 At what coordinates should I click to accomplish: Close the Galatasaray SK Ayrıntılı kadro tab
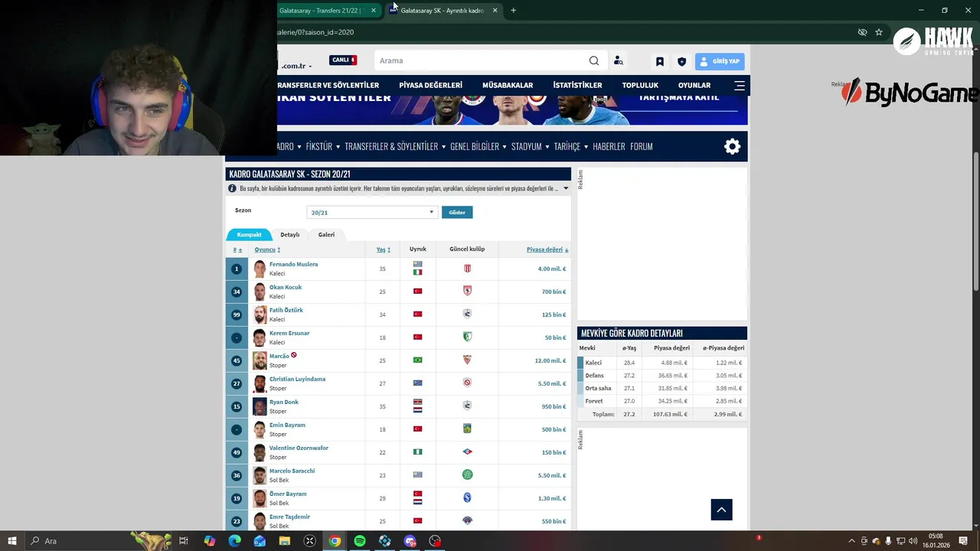click(x=495, y=10)
